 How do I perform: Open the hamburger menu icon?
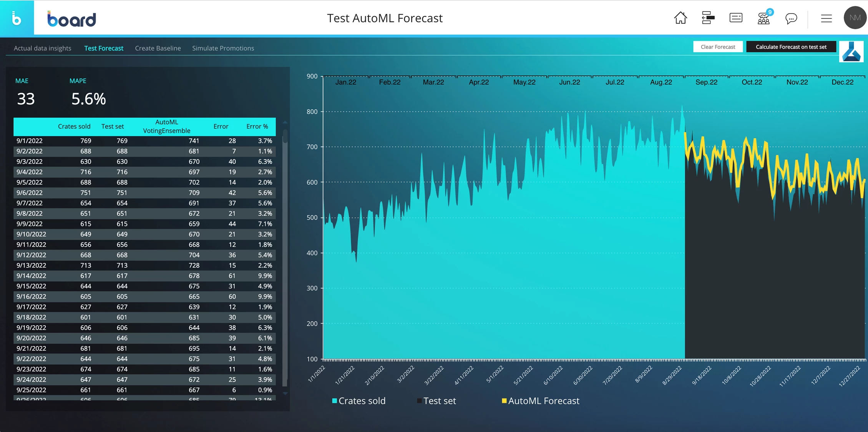827,18
